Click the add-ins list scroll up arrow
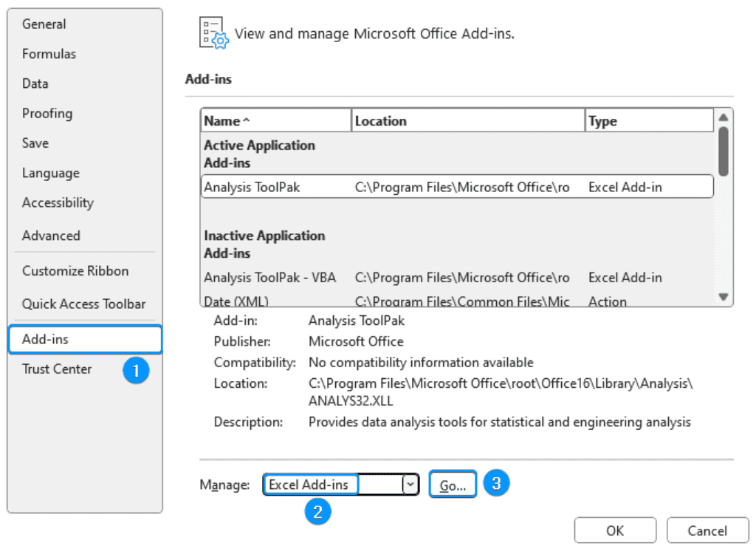 [724, 117]
